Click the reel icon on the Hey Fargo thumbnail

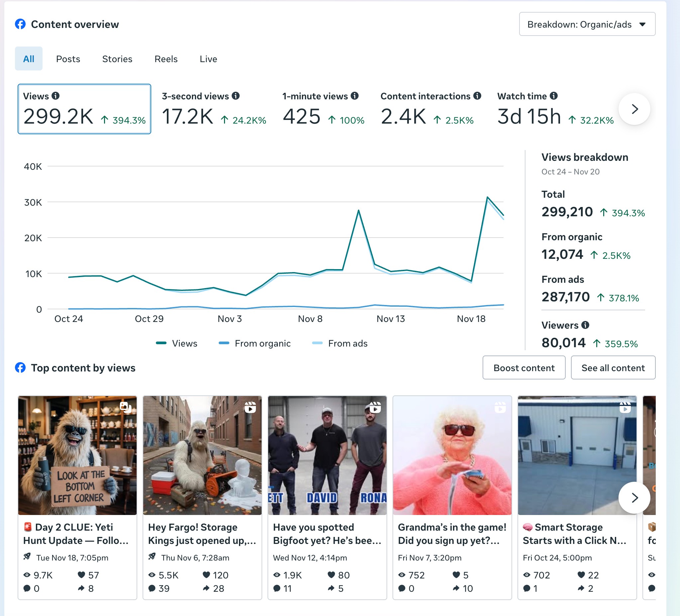coord(250,407)
